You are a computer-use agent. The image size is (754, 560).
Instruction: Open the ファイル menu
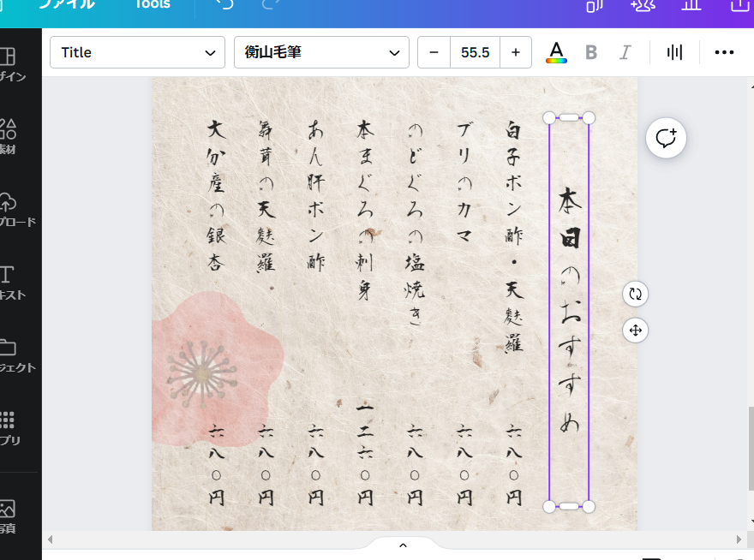pos(67,3)
